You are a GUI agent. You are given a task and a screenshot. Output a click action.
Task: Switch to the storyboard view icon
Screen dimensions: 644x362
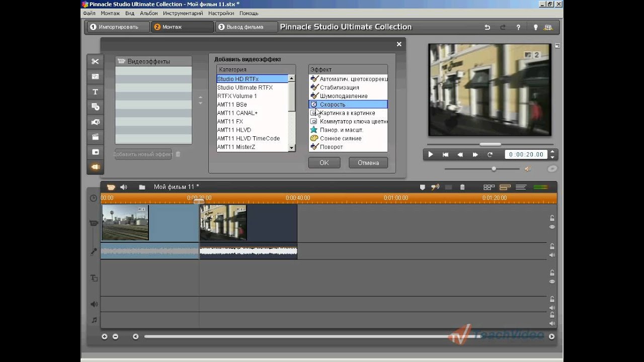(489, 187)
